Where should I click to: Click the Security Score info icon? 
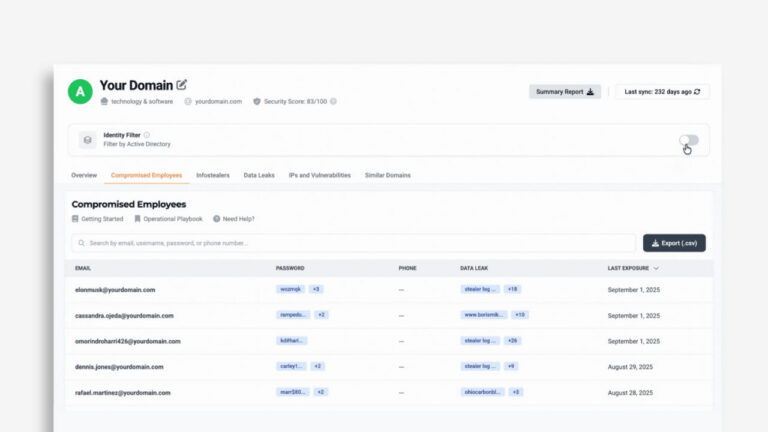tap(334, 101)
